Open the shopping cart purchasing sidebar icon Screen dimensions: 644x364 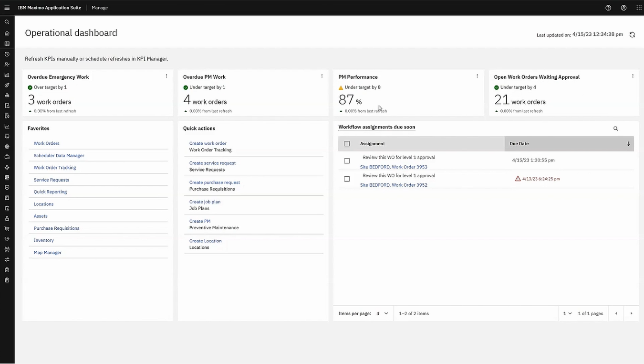click(x=7, y=229)
